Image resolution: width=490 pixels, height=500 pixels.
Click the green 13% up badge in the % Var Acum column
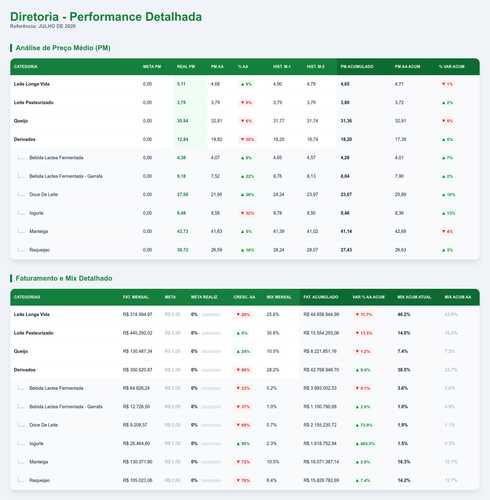click(x=448, y=213)
